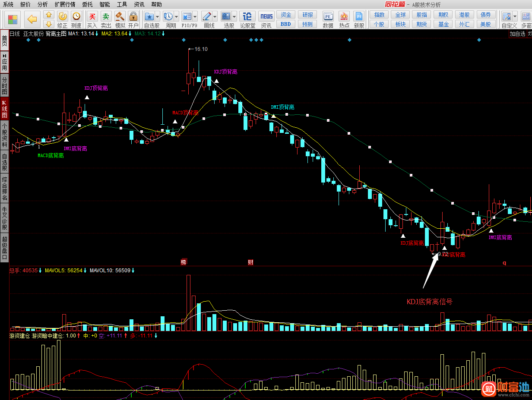The image size is (532, 400).
Task: Expand the 周期 dropdown arrow
Action: pyautogui.click(x=176, y=17)
